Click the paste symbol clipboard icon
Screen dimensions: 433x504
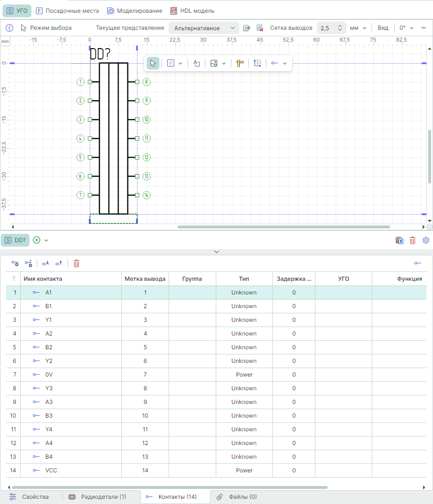[399, 240]
